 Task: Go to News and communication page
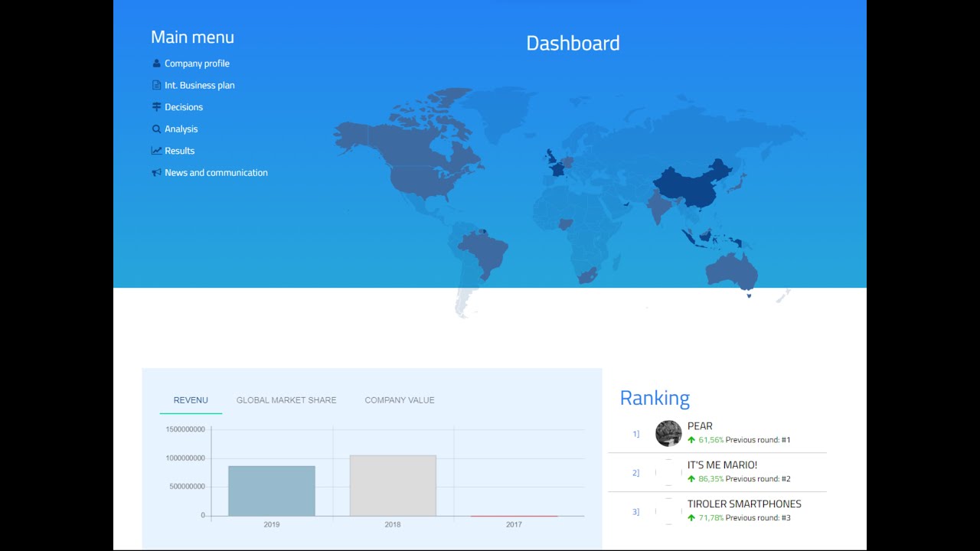pos(216,173)
